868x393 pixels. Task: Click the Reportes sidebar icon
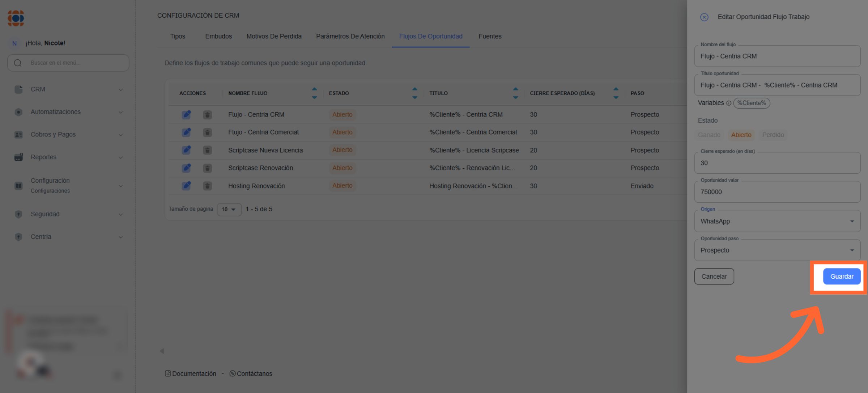tap(18, 157)
